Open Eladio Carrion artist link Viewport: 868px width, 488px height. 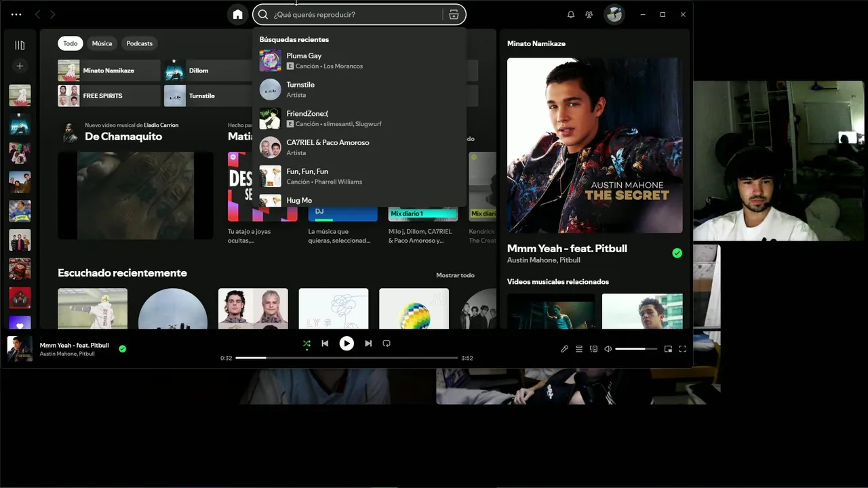[x=161, y=125]
